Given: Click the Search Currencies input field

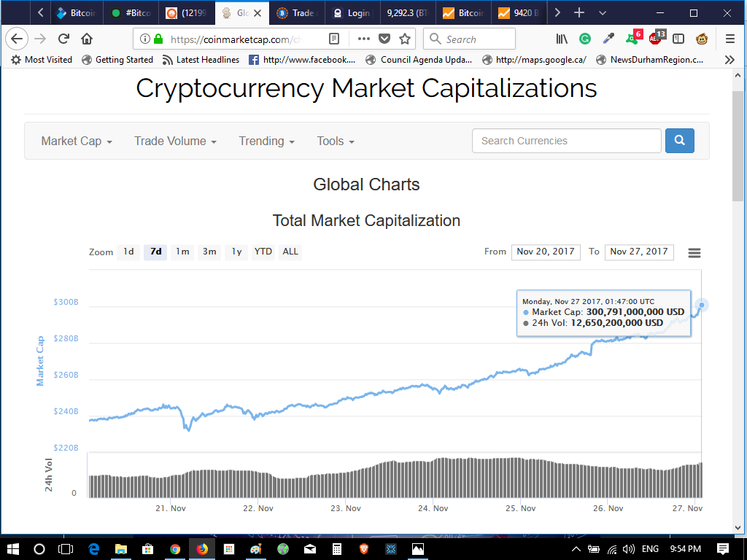Looking at the screenshot, I should click(567, 141).
